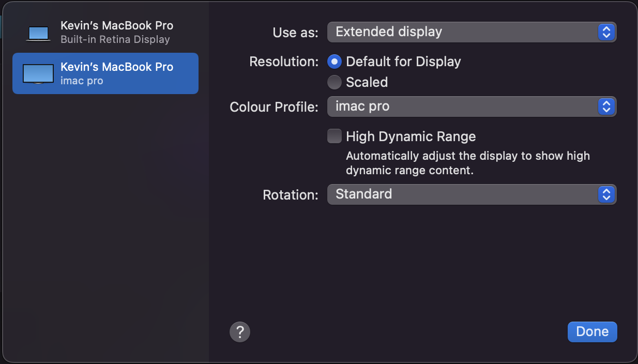638x364 pixels.
Task: Click the 'Default for Display' label text
Action: click(x=403, y=62)
